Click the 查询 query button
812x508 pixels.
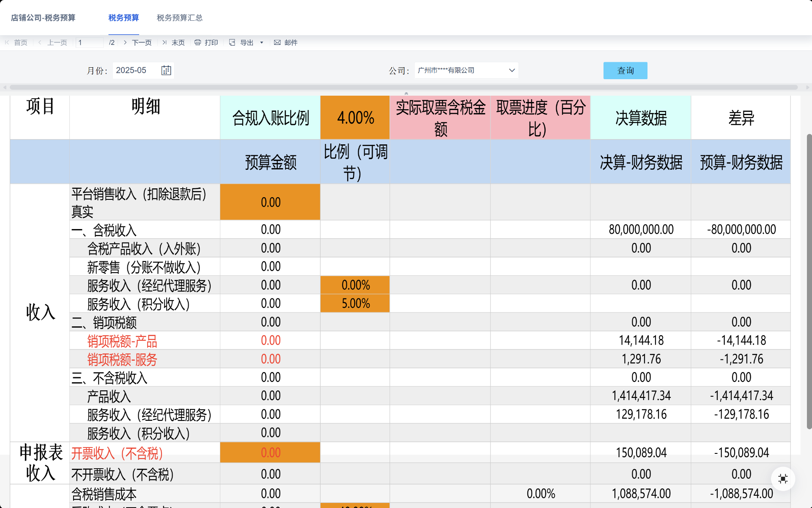(x=625, y=70)
